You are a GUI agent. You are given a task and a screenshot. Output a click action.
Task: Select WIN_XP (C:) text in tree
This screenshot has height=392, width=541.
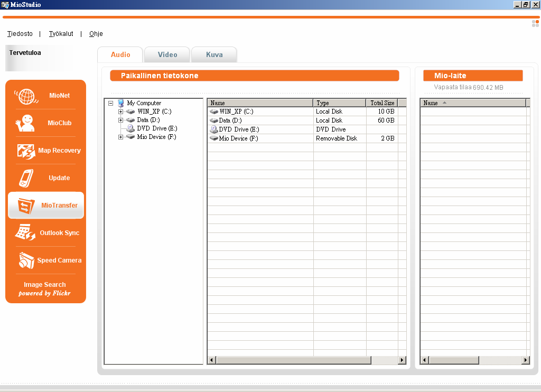pos(154,111)
